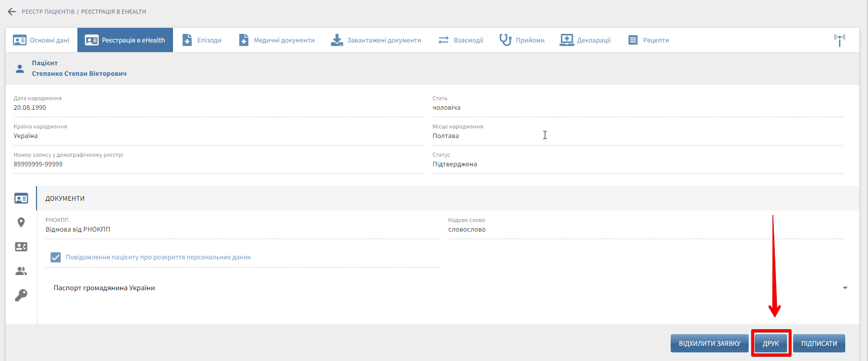This screenshot has height=361, width=868.
Task: Uncheck personal data disclosure notification checkbox
Action: click(x=56, y=257)
